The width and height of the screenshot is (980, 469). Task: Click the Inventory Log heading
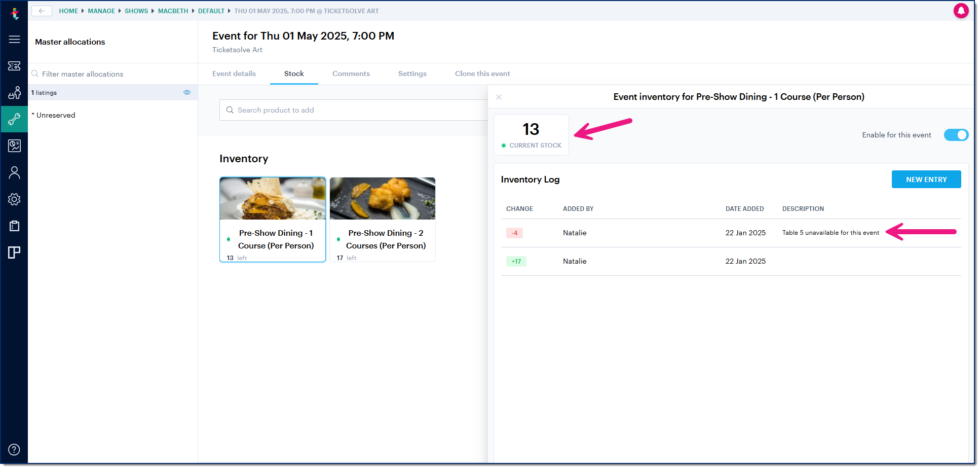530,179
